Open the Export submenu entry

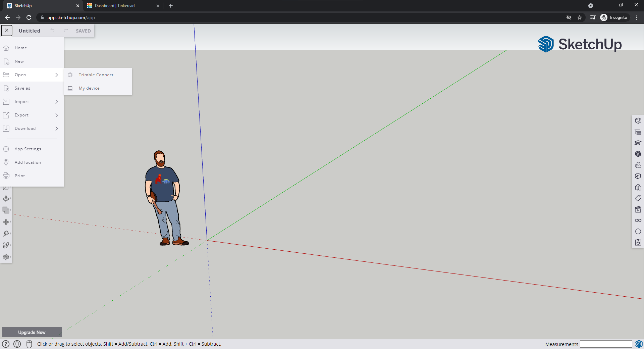(x=32, y=115)
